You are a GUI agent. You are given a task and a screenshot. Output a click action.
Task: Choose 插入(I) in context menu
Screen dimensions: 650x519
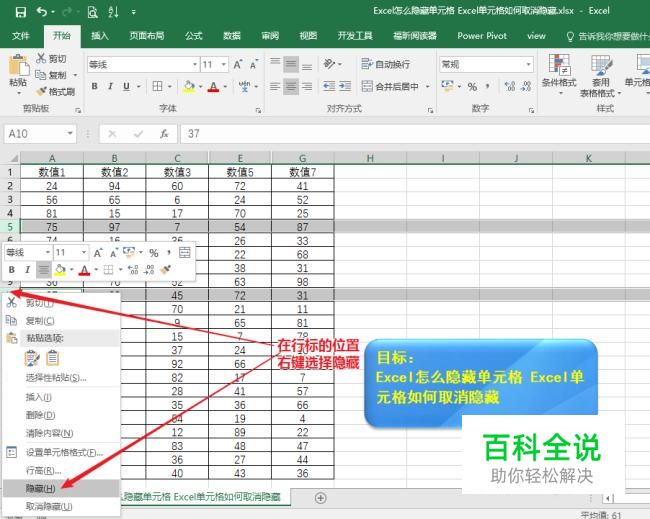[61, 397]
